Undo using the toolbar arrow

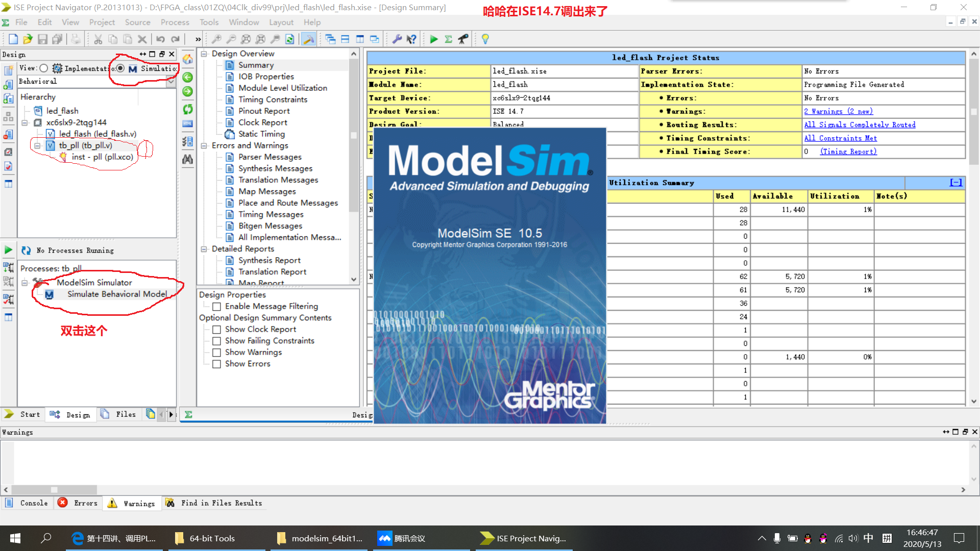click(161, 39)
